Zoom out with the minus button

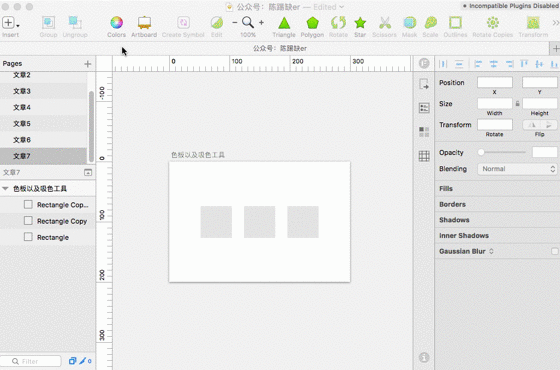pyautogui.click(x=235, y=22)
